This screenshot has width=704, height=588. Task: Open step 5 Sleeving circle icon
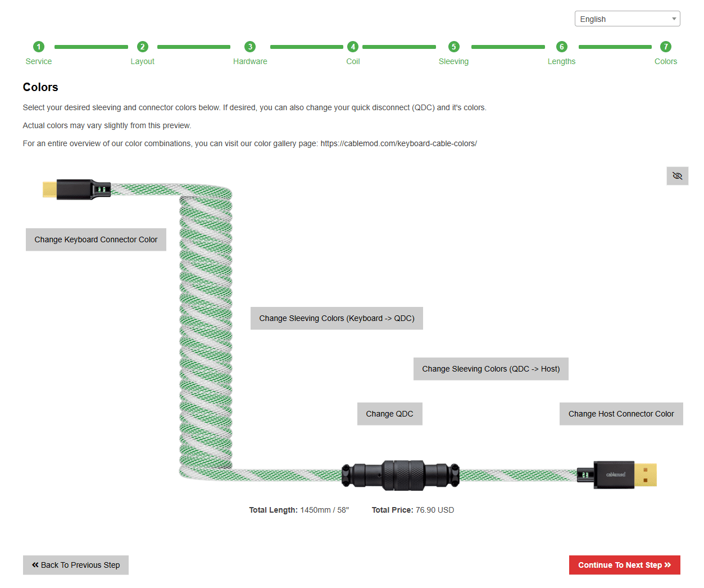(454, 47)
